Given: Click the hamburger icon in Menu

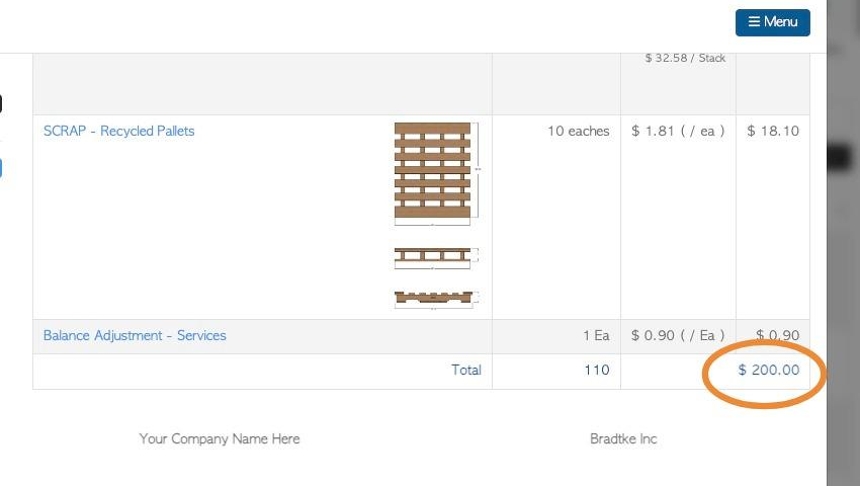Looking at the screenshot, I should coord(754,21).
